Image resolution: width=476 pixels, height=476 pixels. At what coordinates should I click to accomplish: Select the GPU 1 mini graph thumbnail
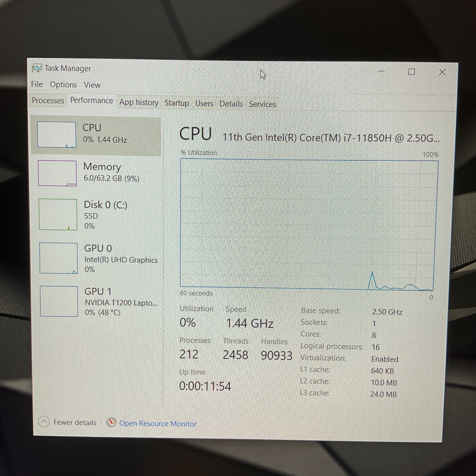tap(59, 301)
